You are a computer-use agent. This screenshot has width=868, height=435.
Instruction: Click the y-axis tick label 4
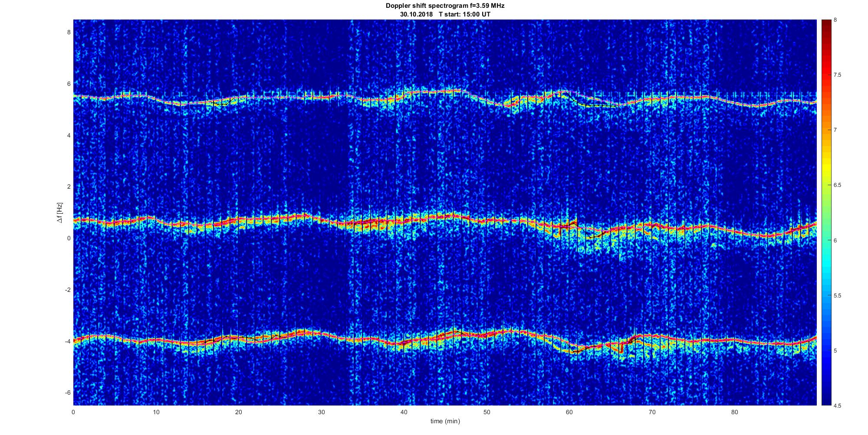[x=69, y=135]
